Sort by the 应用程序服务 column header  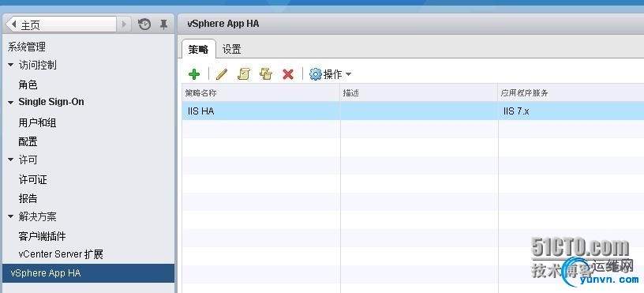pyautogui.click(x=571, y=93)
